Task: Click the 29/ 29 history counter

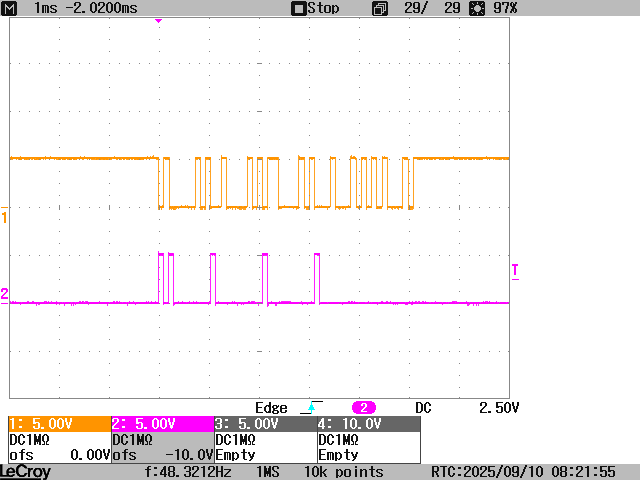Action: (x=432, y=8)
